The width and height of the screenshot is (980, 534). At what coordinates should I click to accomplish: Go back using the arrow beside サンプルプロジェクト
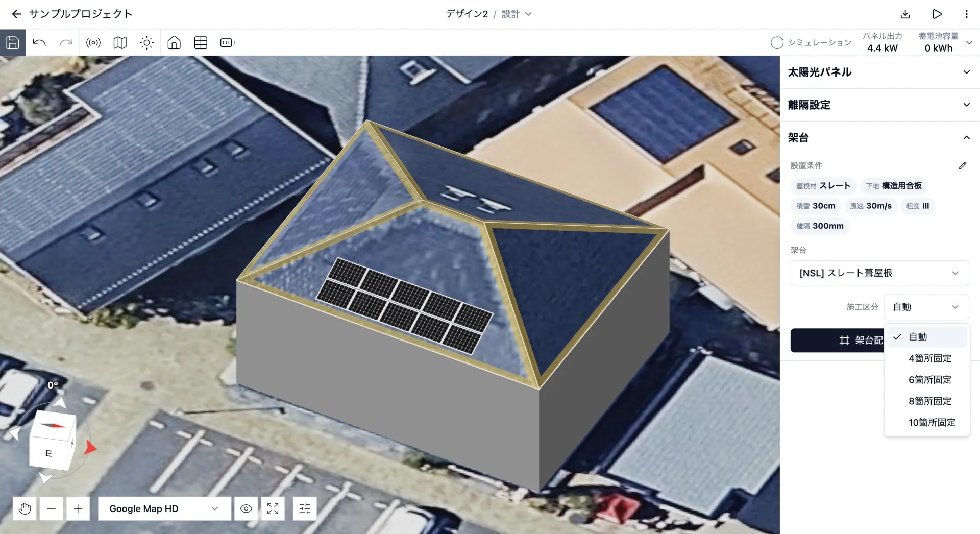coord(16,14)
